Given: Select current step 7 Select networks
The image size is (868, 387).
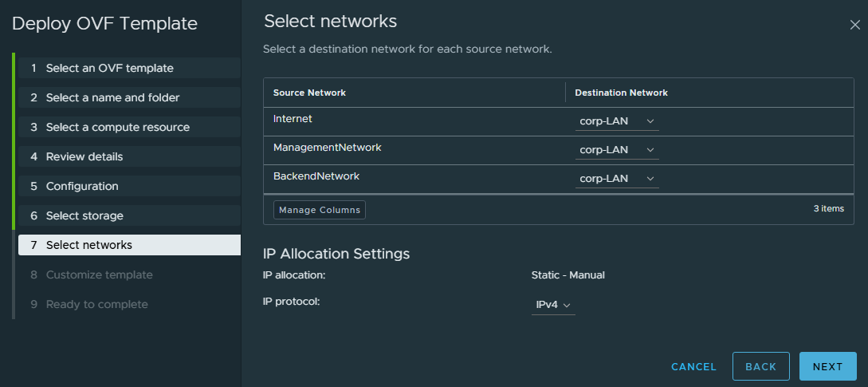Looking at the screenshot, I should point(88,245).
